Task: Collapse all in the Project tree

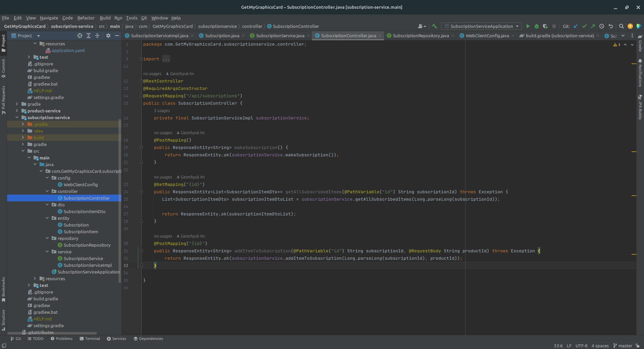Action: click(x=97, y=36)
